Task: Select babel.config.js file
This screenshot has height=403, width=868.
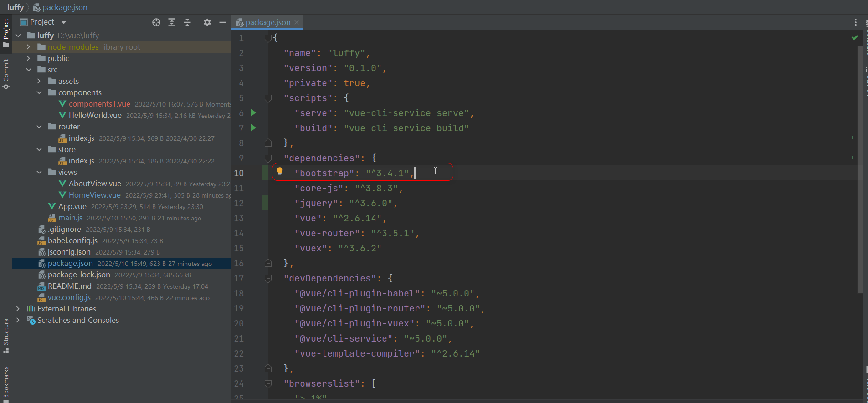Action: [72, 240]
